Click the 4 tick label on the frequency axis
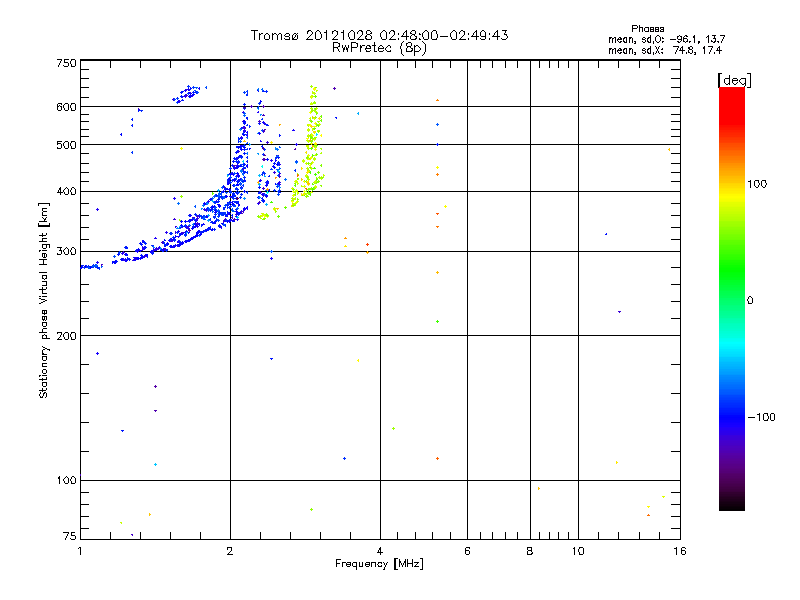Image resolution: width=800 pixels, height=600 pixels. click(380, 552)
